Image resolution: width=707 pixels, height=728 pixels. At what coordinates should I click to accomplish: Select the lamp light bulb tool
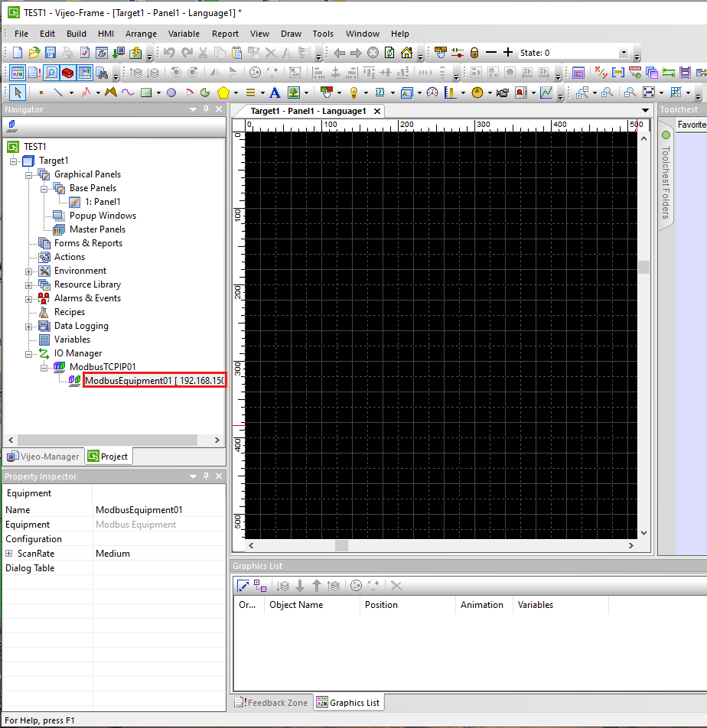[x=354, y=93]
